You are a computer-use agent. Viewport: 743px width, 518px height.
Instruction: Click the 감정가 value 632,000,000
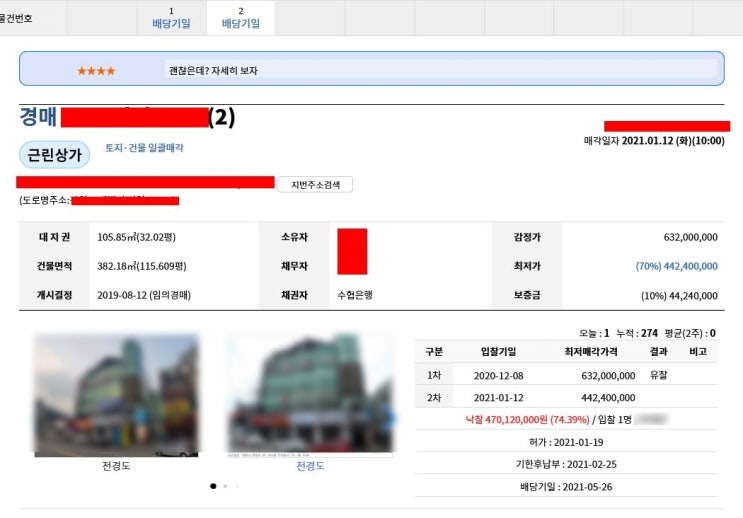pyautogui.click(x=690, y=237)
